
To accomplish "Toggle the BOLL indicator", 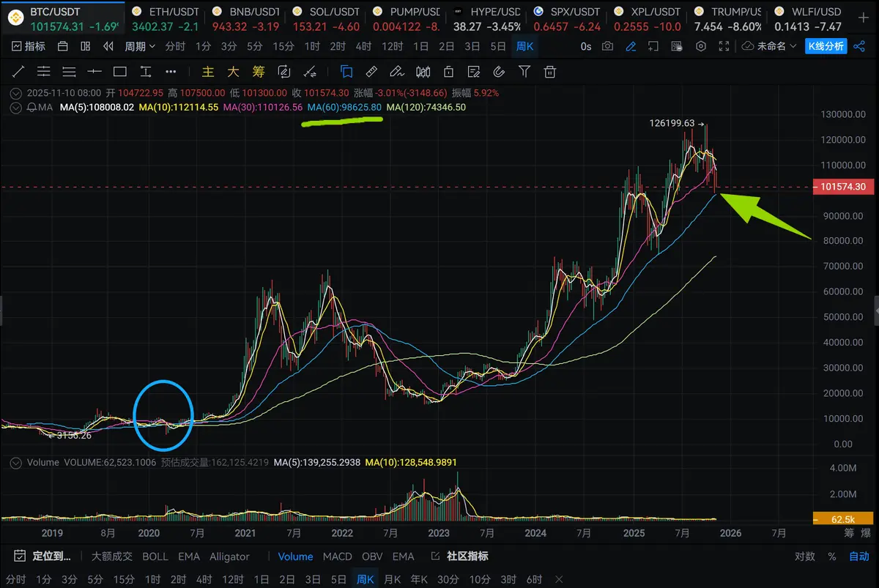I will click(x=155, y=557).
